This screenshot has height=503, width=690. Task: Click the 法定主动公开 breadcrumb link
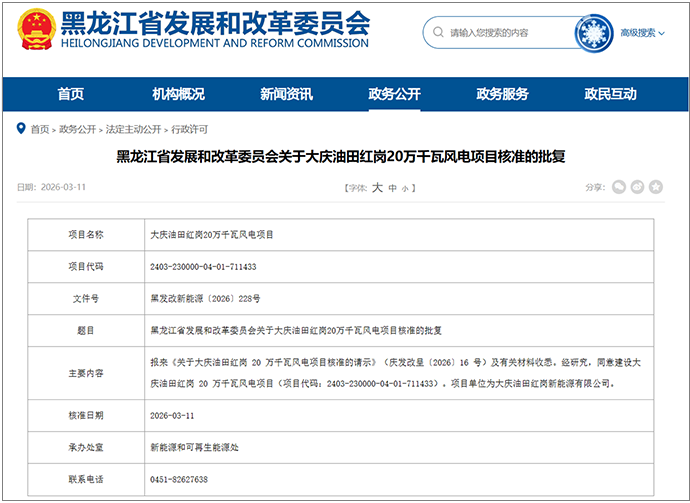click(x=133, y=129)
